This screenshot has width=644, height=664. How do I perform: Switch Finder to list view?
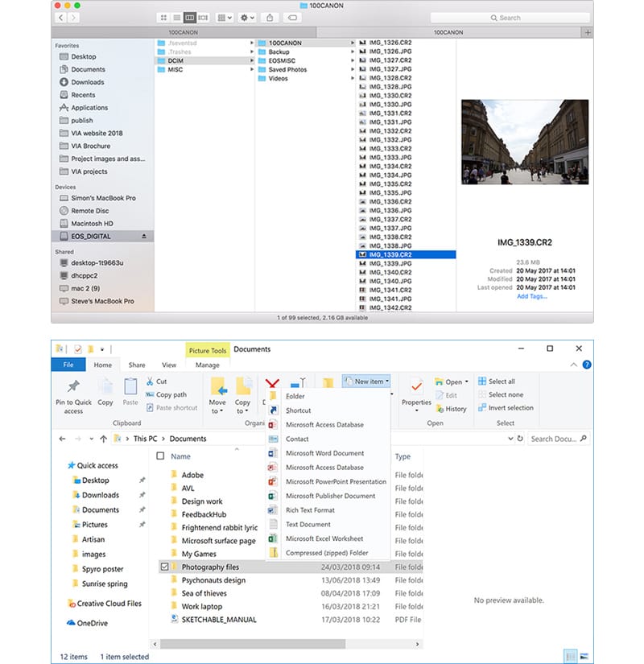176,18
